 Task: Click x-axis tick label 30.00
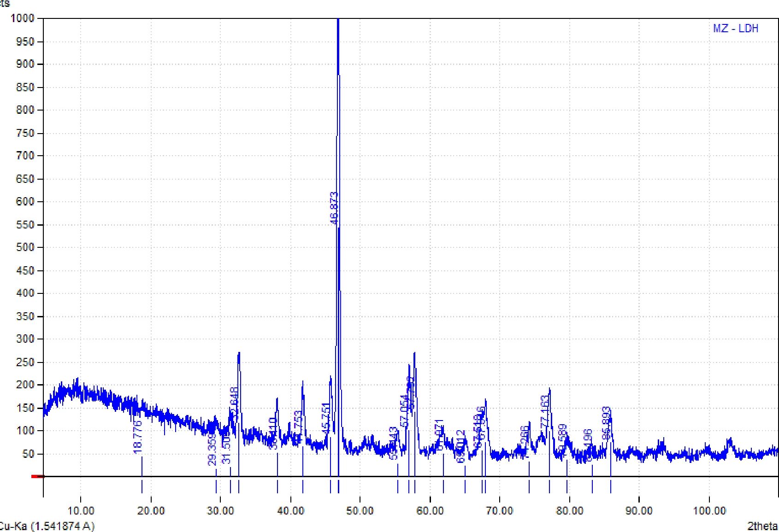pos(220,511)
